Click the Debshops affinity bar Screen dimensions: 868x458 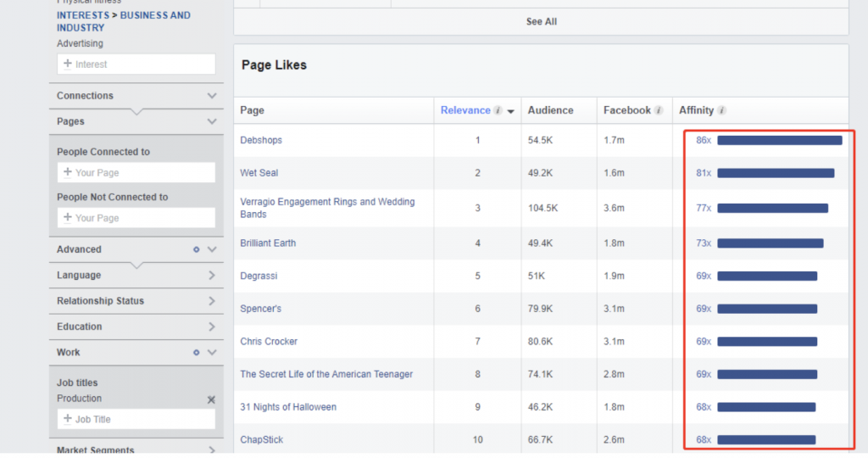click(x=780, y=141)
